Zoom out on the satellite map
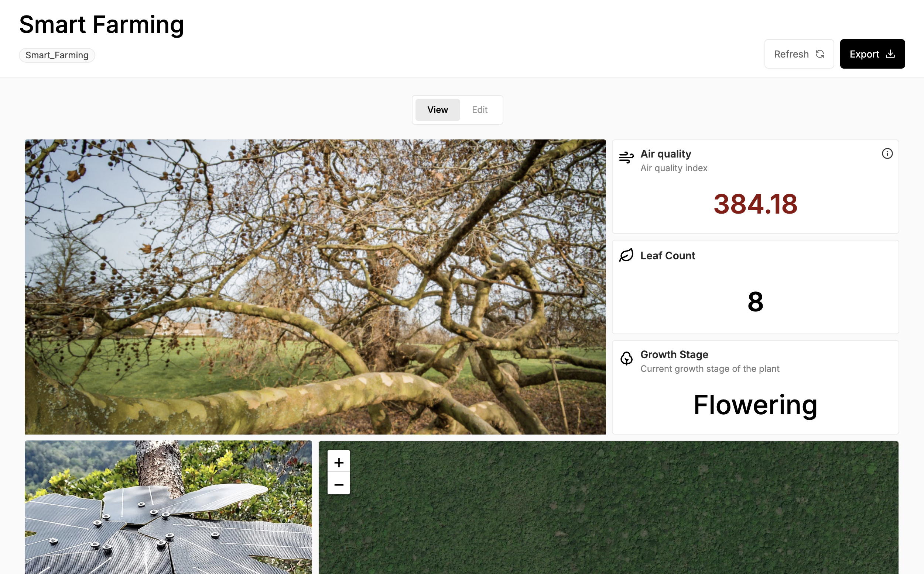Screen dimensions: 924x574 tap(339, 484)
